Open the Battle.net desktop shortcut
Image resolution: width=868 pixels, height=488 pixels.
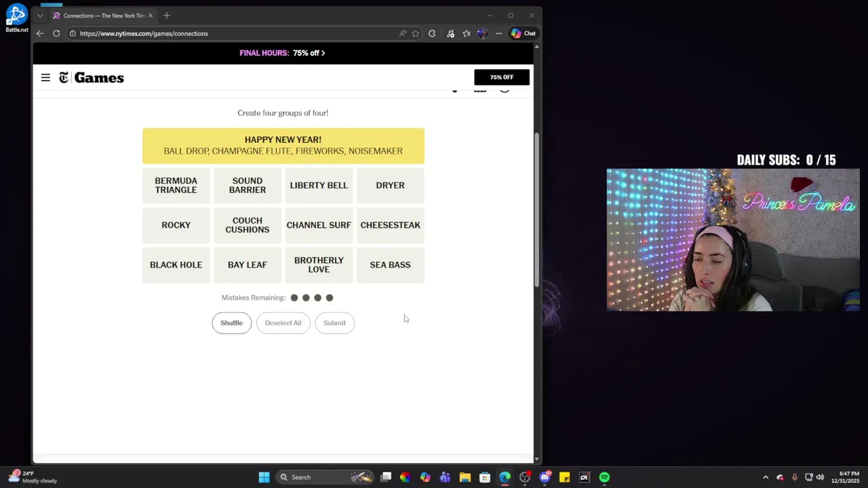tap(16, 18)
